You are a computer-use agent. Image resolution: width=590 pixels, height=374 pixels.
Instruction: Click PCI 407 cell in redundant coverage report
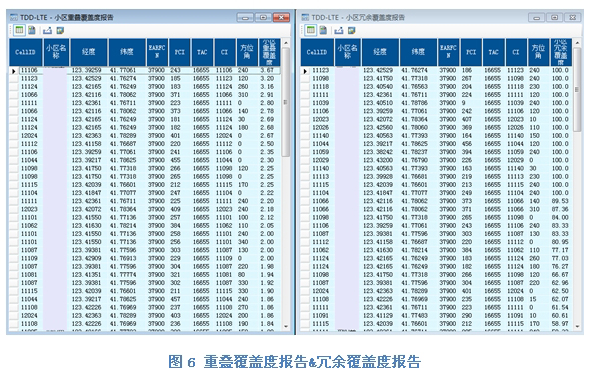[467, 119]
